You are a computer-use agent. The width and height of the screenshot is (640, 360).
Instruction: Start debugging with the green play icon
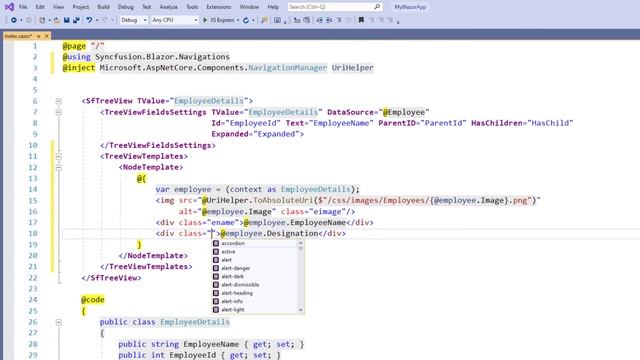pyautogui.click(x=205, y=20)
